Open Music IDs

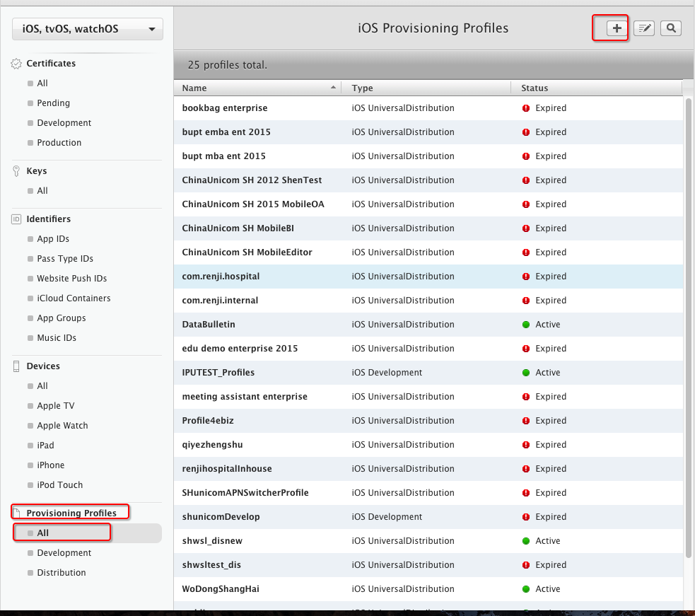(57, 338)
